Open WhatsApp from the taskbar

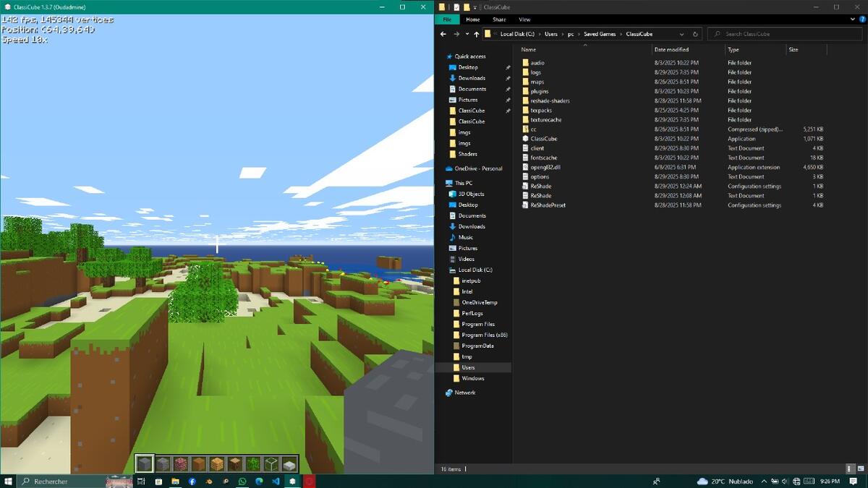(x=242, y=481)
